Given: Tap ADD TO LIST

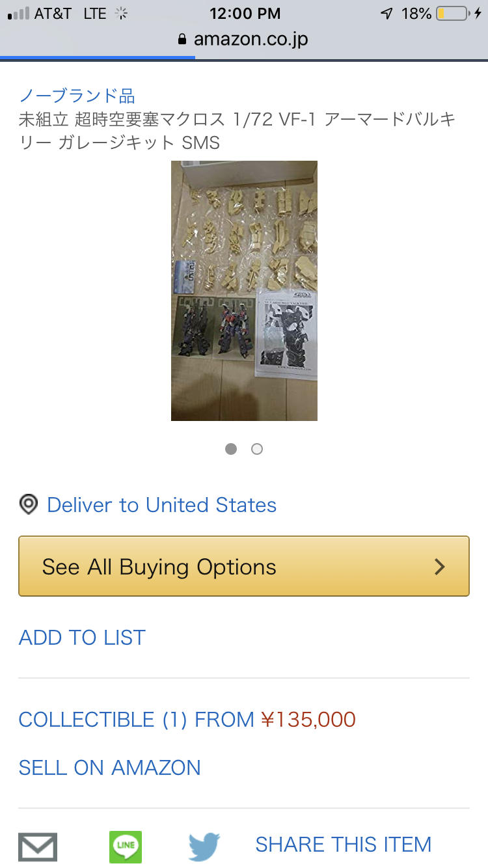Looking at the screenshot, I should tap(82, 638).
